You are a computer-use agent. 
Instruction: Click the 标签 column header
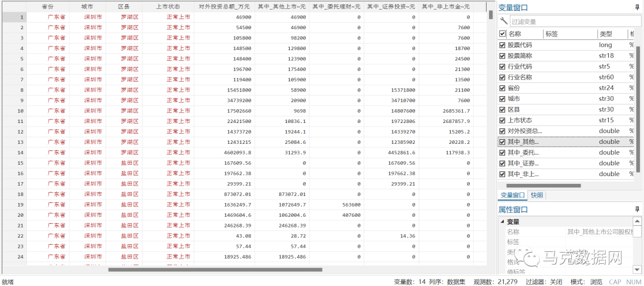(552, 34)
